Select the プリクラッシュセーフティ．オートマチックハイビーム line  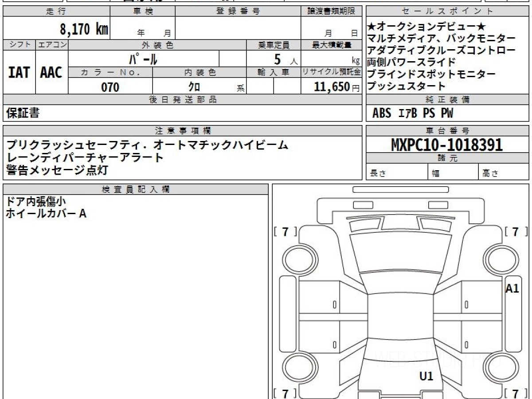(148, 145)
